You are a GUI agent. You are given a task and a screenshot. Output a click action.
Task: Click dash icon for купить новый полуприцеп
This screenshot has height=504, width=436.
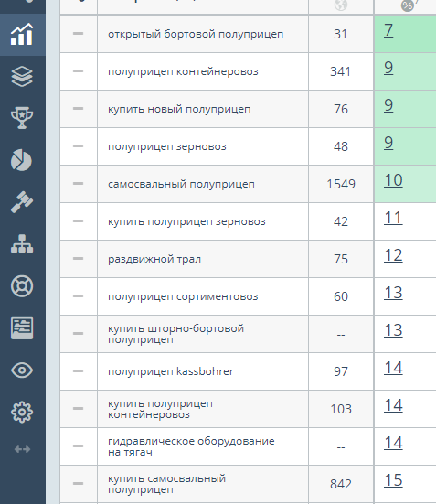(x=78, y=109)
